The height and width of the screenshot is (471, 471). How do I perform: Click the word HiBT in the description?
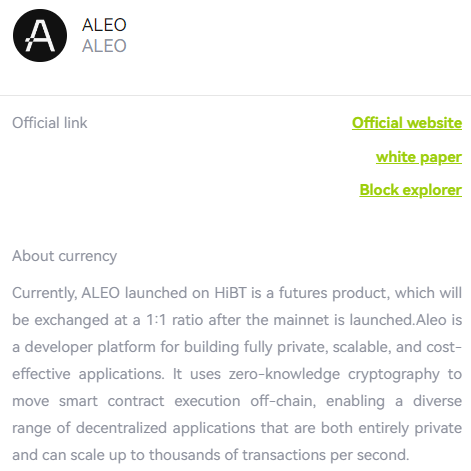(230, 293)
